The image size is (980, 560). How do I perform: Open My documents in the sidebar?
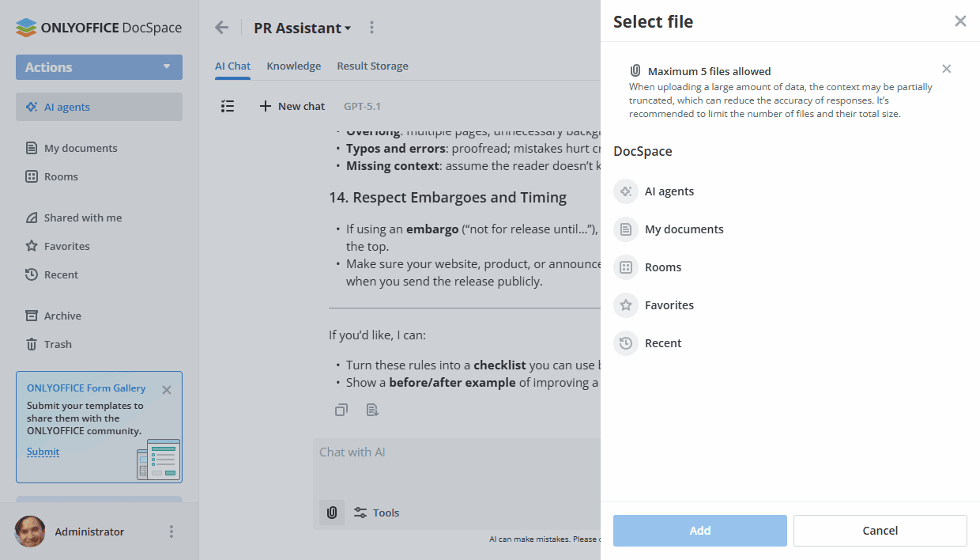78,148
